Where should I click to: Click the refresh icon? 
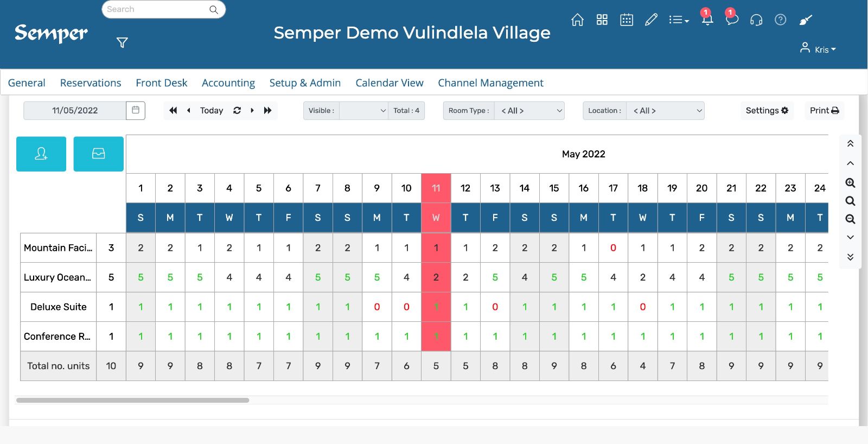tap(237, 110)
